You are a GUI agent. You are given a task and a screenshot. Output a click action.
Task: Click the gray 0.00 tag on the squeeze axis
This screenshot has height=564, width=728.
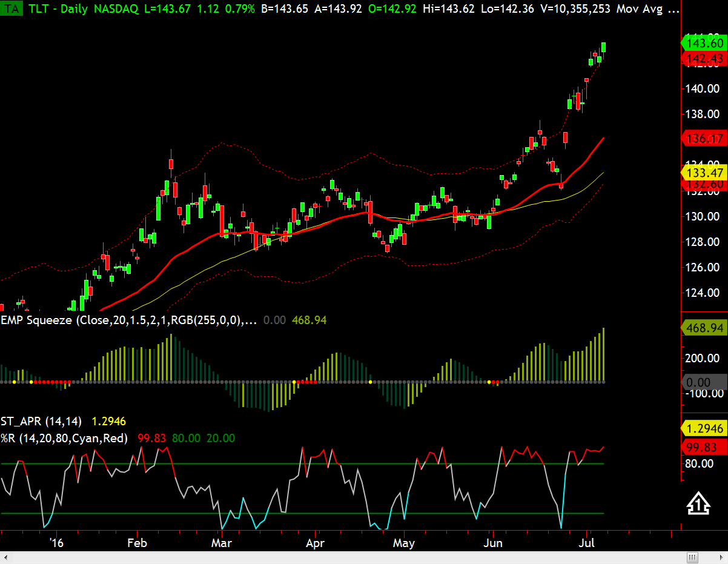click(704, 382)
